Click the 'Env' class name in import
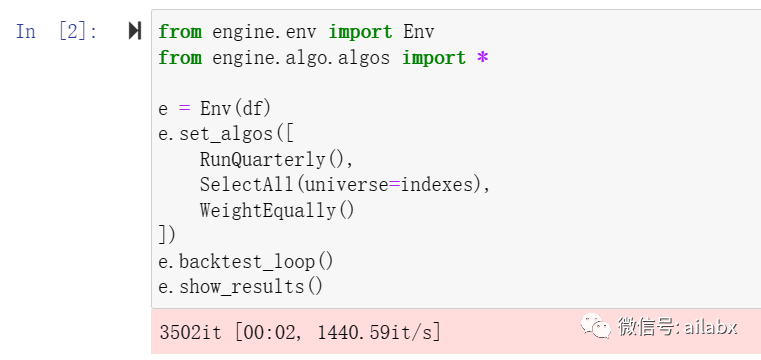The height and width of the screenshot is (360, 761). (x=419, y=32)
